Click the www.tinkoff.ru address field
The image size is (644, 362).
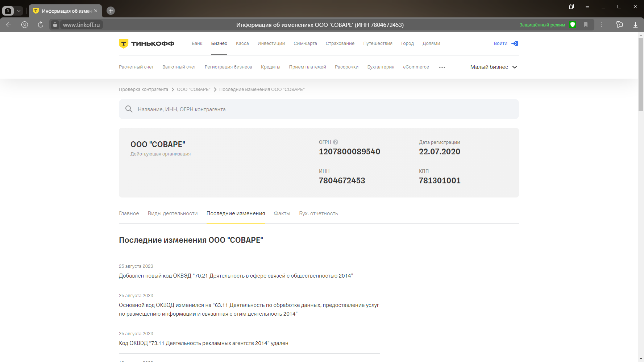point(81,25)
